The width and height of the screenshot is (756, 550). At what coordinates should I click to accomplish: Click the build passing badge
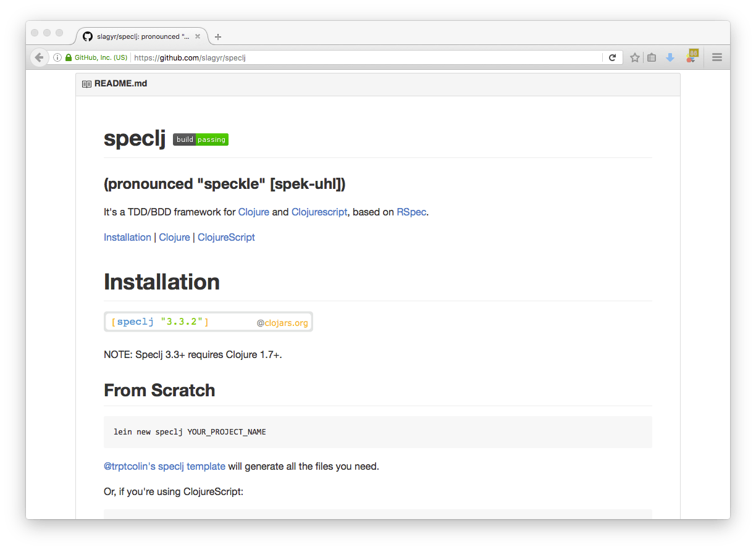click(x=201, y=140)
